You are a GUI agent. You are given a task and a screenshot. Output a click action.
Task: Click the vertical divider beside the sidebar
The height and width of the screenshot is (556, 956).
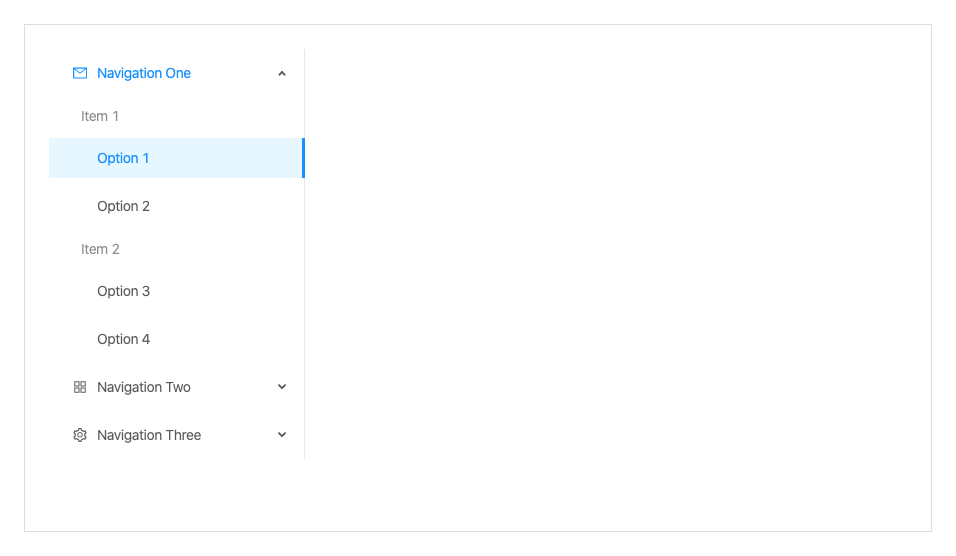304,305
